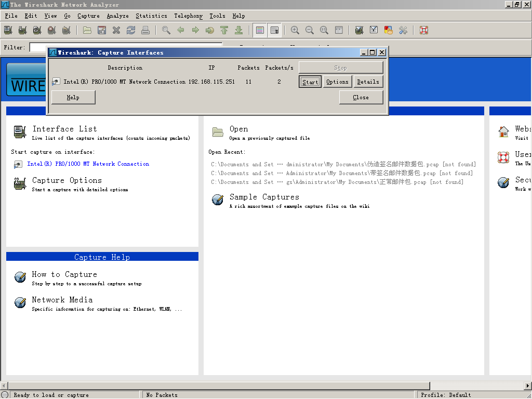Screen dimensions: 532x399
Task: Restart the running capture toolbar icon
Action: pos(66,30)
